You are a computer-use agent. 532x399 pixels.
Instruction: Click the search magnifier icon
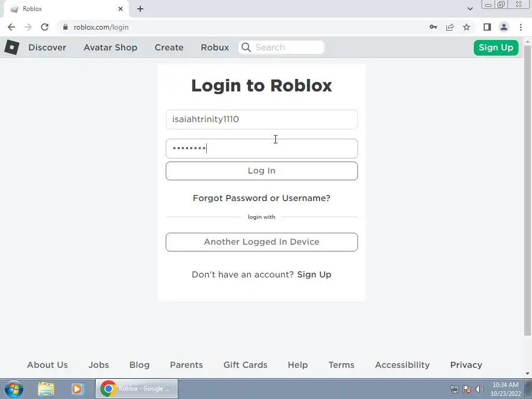(x=246, y=47)
